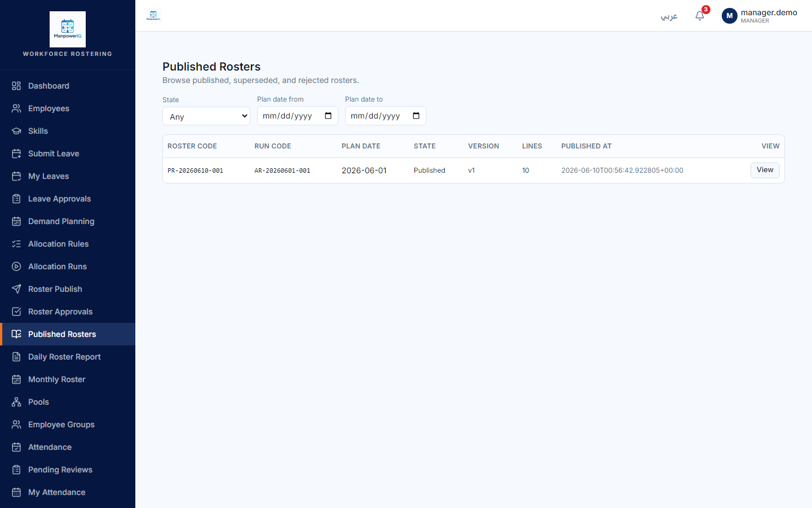Click the Demand Planning calendar icon
812x508 pixels.
point(16,221)
